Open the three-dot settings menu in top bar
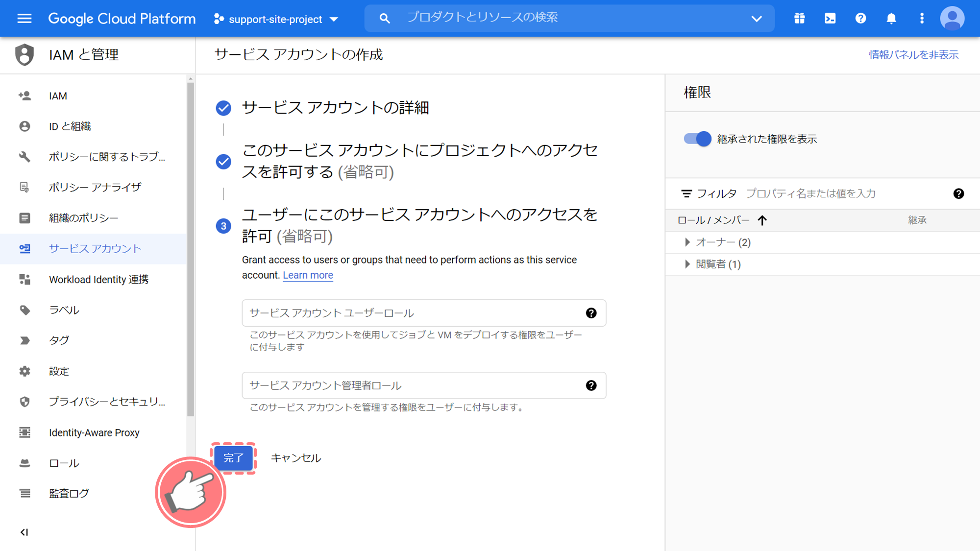This screenshot has height=551, width=980. pyautogui.click(x=922, y=19)
